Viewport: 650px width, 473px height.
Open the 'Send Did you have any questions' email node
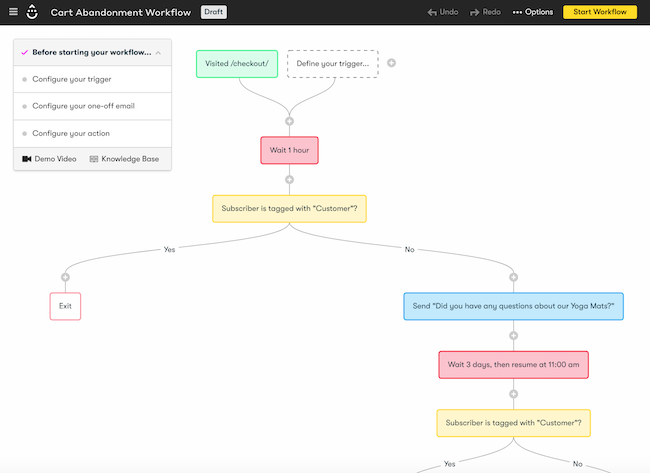pos(513,306)
